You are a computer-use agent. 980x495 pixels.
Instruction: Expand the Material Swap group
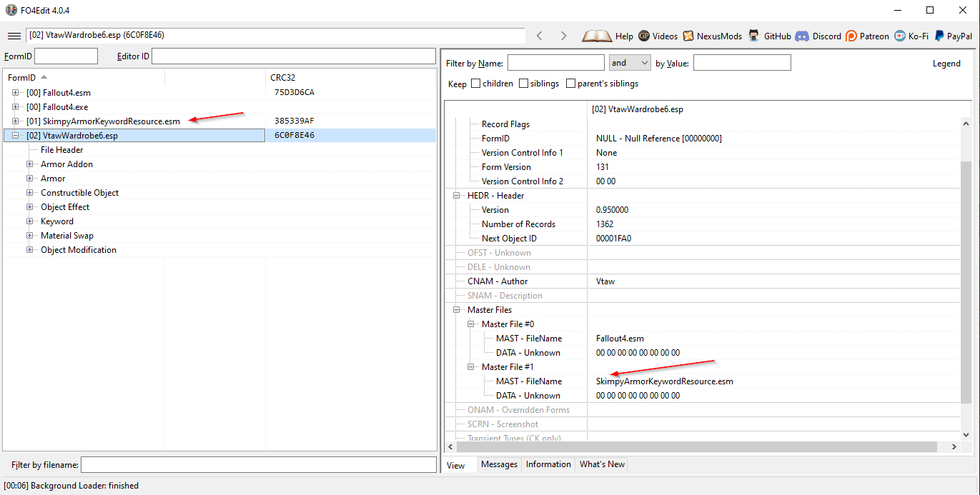tap(30, 236)
